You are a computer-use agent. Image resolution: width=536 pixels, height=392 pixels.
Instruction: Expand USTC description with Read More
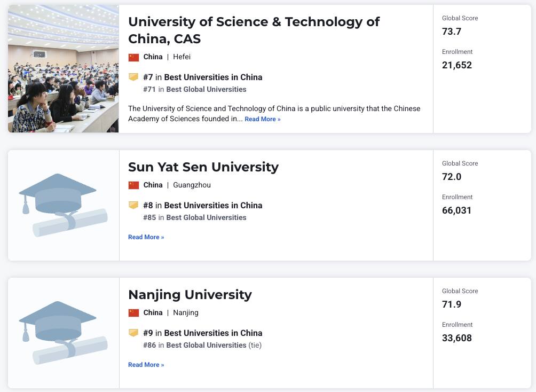pos(262,119)
